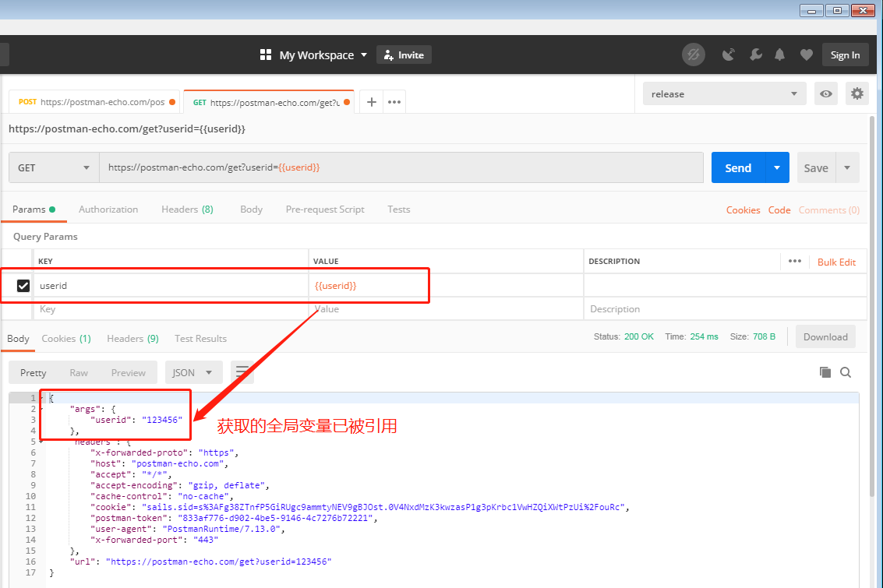The image size is (883, 588).
Task: Open the response Cookies (1) tab
Action: (66, 339)
